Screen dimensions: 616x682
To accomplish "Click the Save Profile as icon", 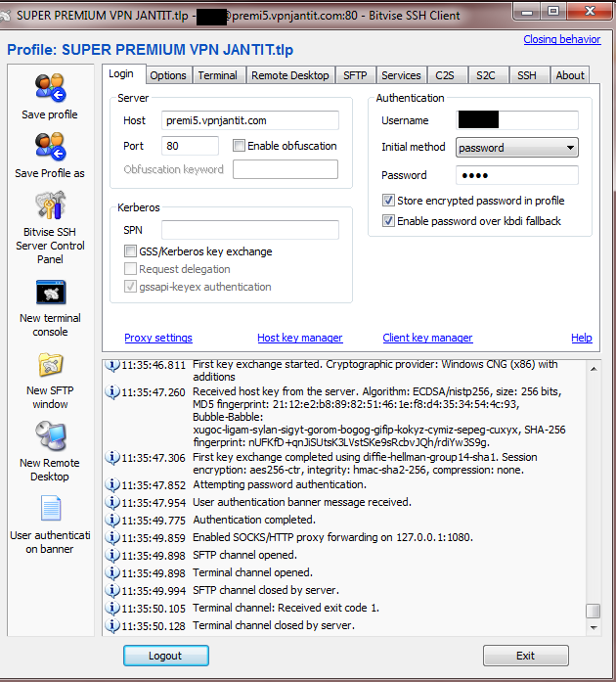I will point(50,146).
